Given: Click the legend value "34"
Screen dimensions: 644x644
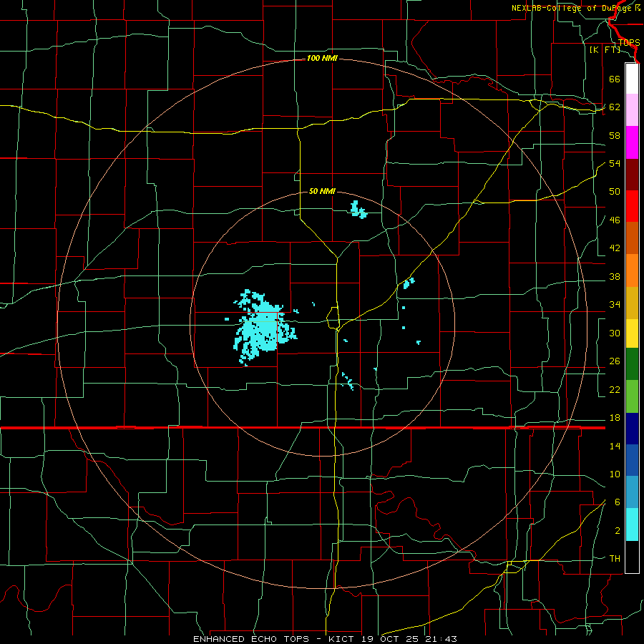Looking at the screenshot, I should coord(615,305).
